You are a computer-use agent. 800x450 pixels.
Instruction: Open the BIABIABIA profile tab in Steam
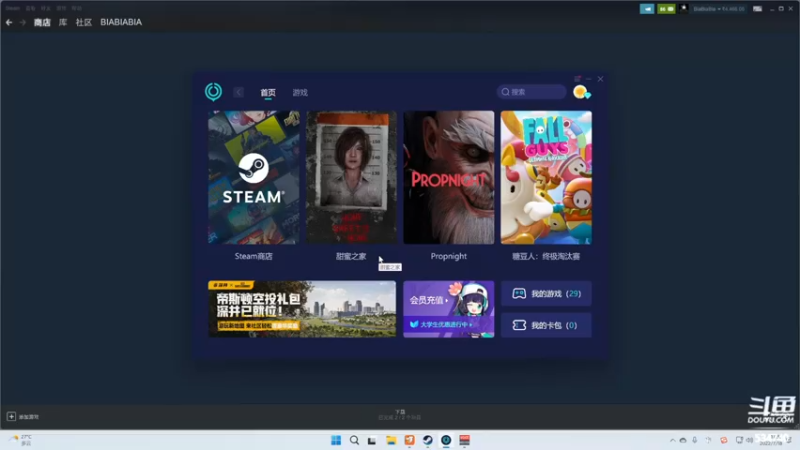121,22
